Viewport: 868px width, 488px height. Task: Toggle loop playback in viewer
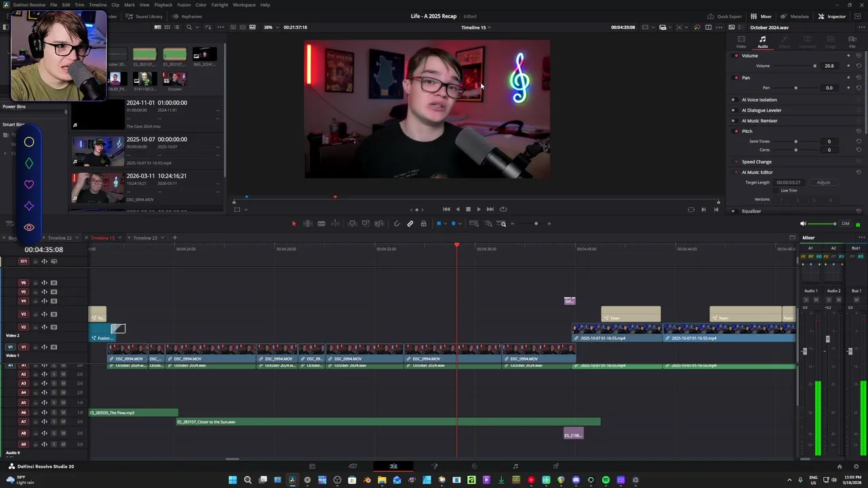(x=503, y=209)
